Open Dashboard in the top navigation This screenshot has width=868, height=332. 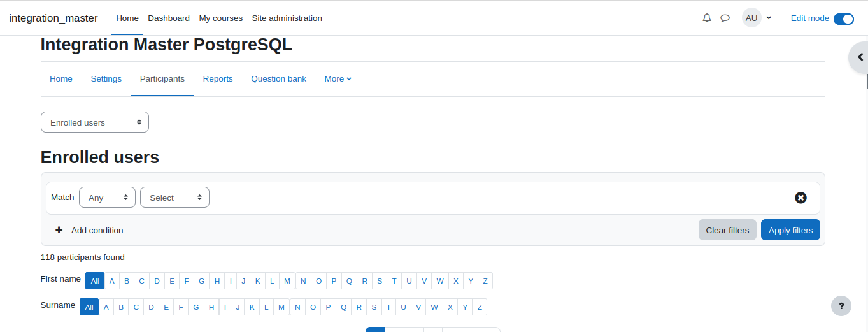[169, 18]
